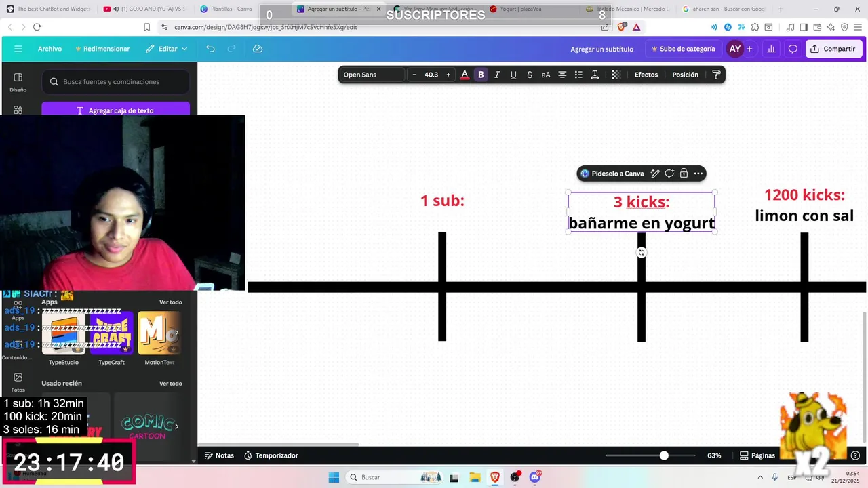The width and height of the screenshot is (868, 488).
Task: Change text alignment
Action: coord(562,75)
